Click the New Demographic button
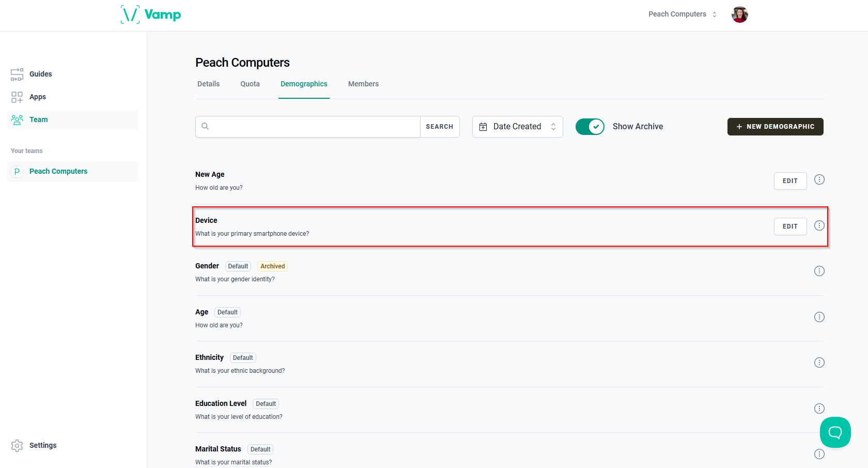The width and height of the screenshot is (868, 468). [x=775, y=127]
